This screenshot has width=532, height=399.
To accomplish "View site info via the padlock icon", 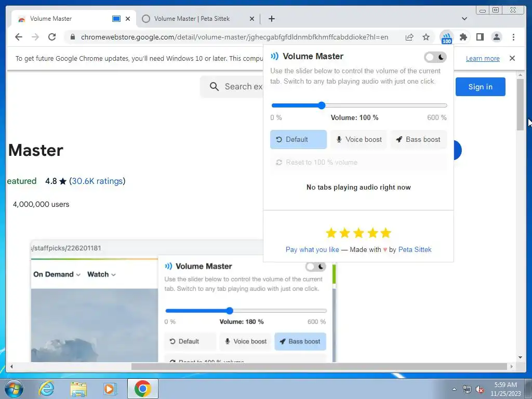I will pos(72,37).
